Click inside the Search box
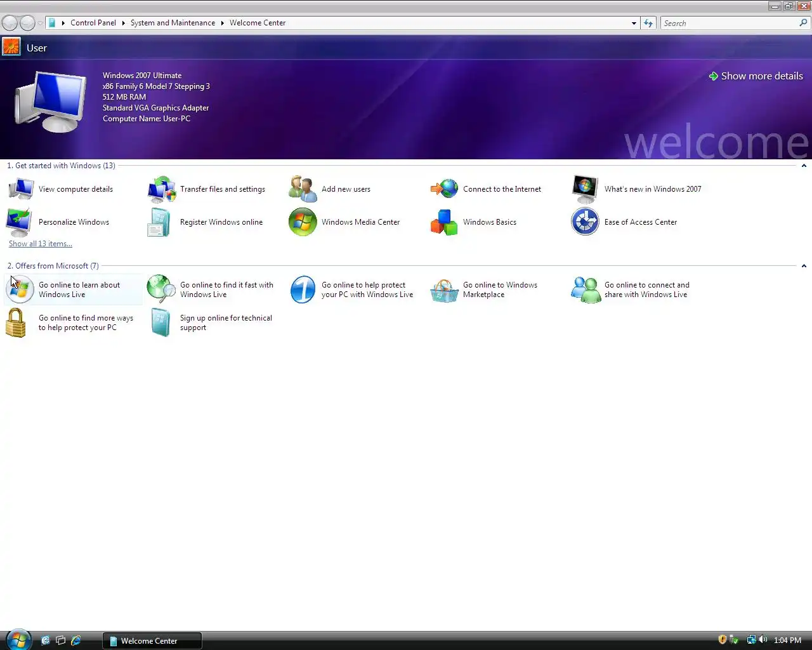 [x=730, y=23]
